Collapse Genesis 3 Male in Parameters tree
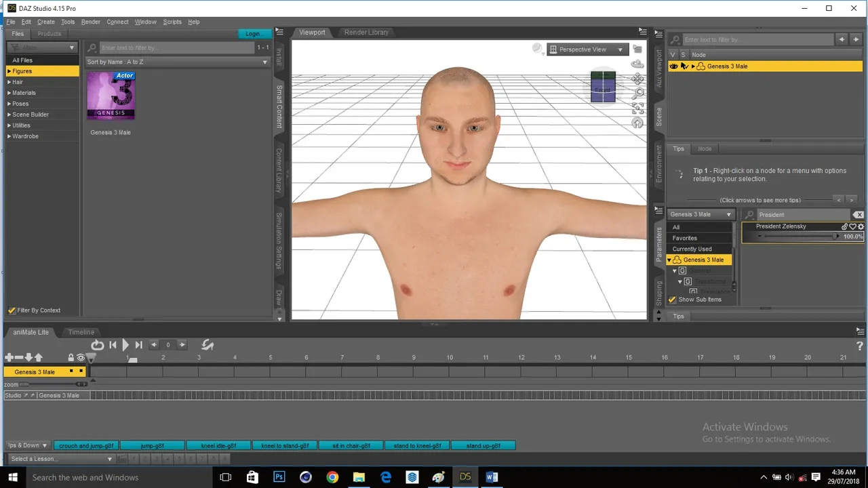Screen dimensions: 868x488 pyautogui.click(x=669, y=260)
